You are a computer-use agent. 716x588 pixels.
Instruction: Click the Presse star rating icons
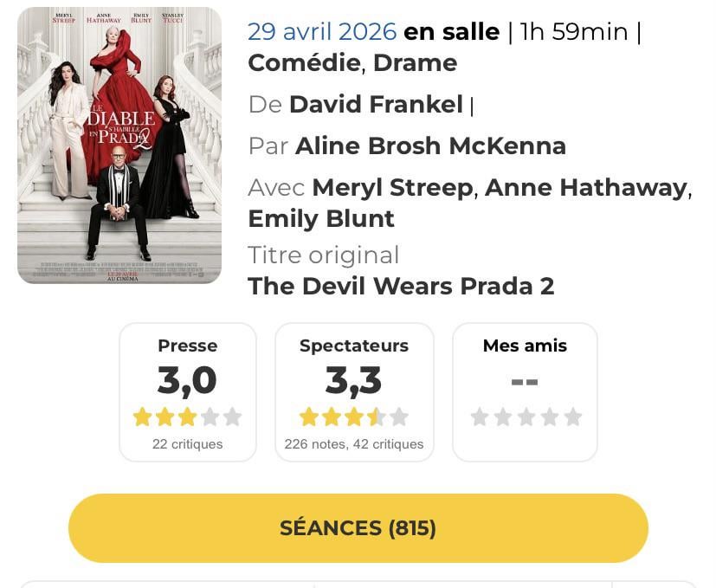187,417
